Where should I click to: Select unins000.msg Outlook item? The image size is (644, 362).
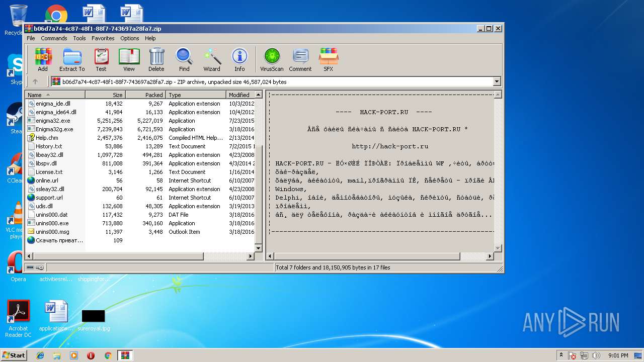point(52,232)
